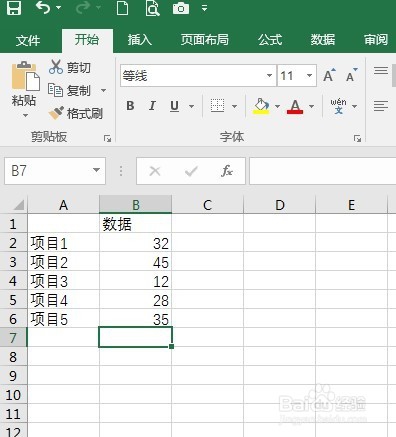Switch to the 开始 tab
The image size is (396, 437).
87,40
